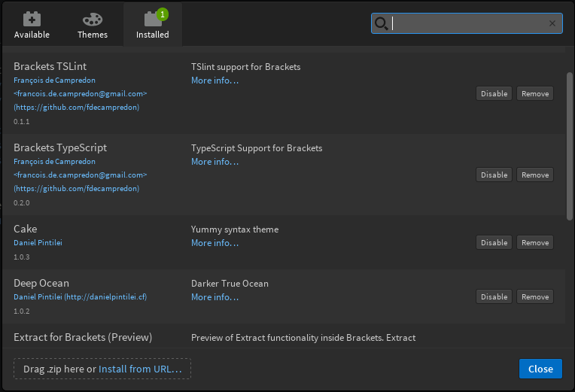Close the Extension Manager dialog
This screenshot has width=575, height=392.
pos(540,369)
